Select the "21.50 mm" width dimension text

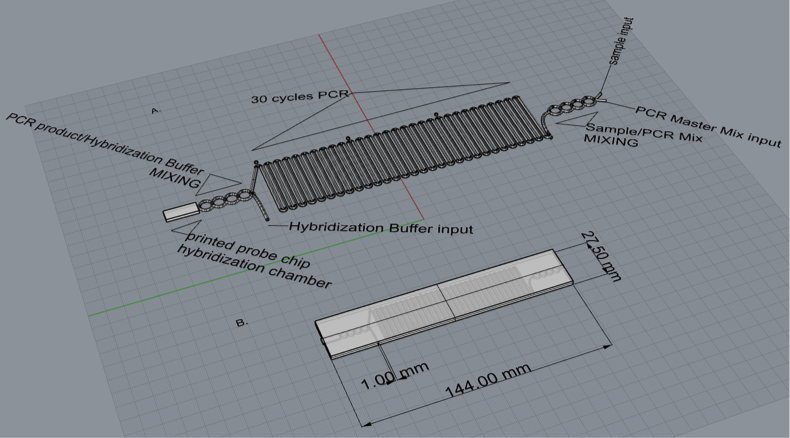pyautogui.click(x=598, y=257)
